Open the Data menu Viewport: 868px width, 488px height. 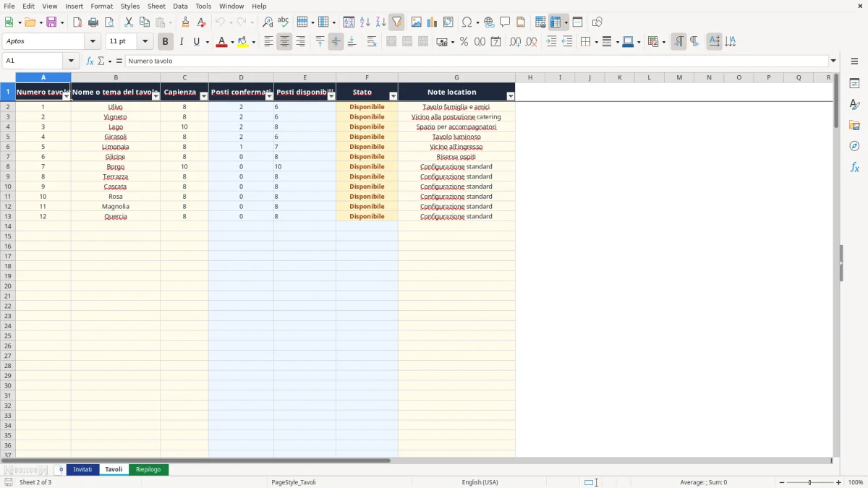coord(180,6)
